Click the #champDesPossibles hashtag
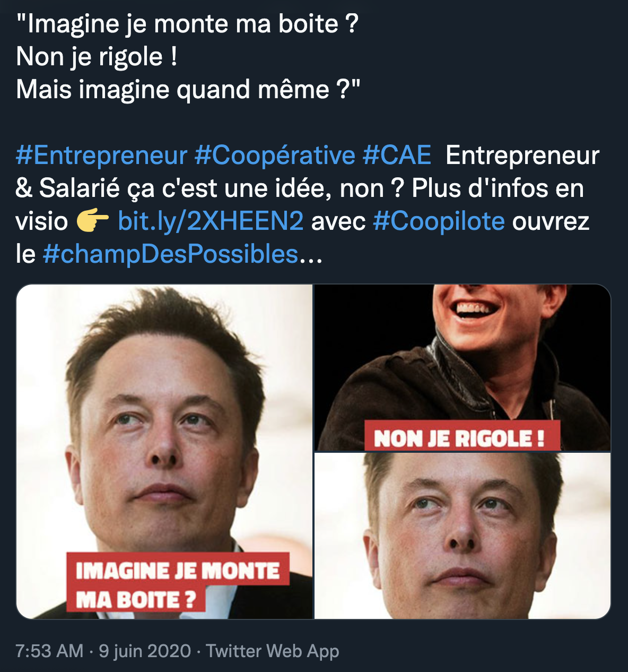 tap(170, 254)
